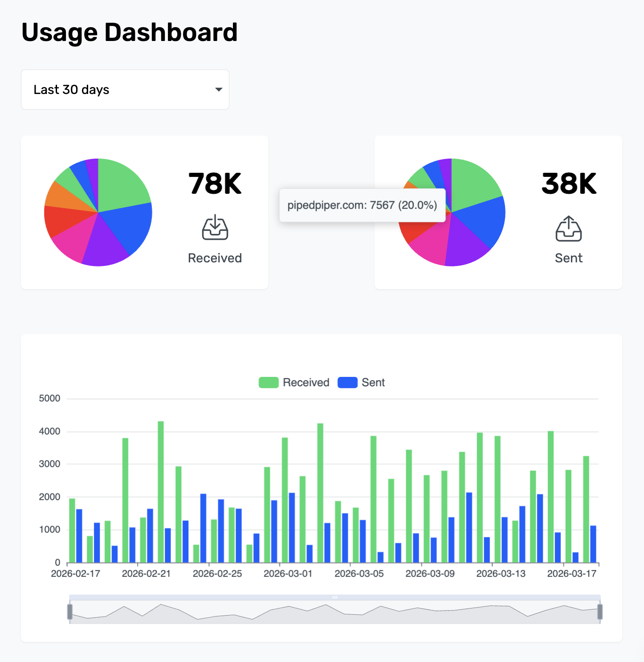Click the Received inbox download icon

coord(215,228)
